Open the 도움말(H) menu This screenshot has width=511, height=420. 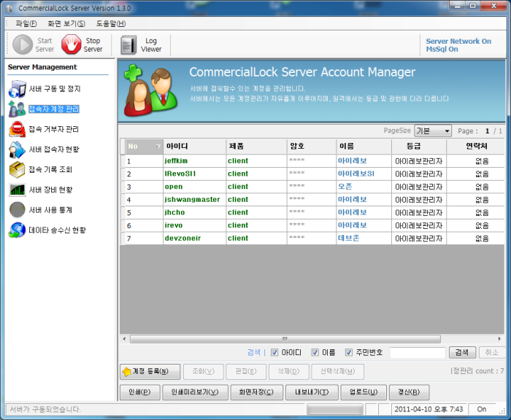[111, 23]
